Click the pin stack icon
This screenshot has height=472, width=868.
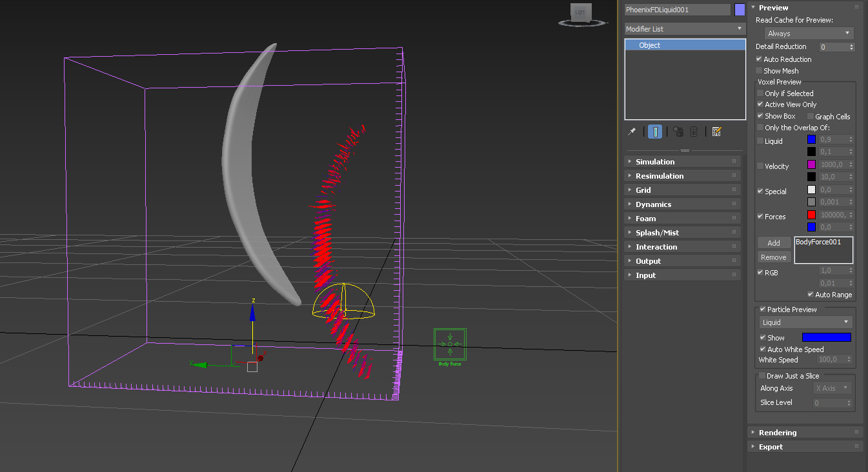click(x=632, y=132)
